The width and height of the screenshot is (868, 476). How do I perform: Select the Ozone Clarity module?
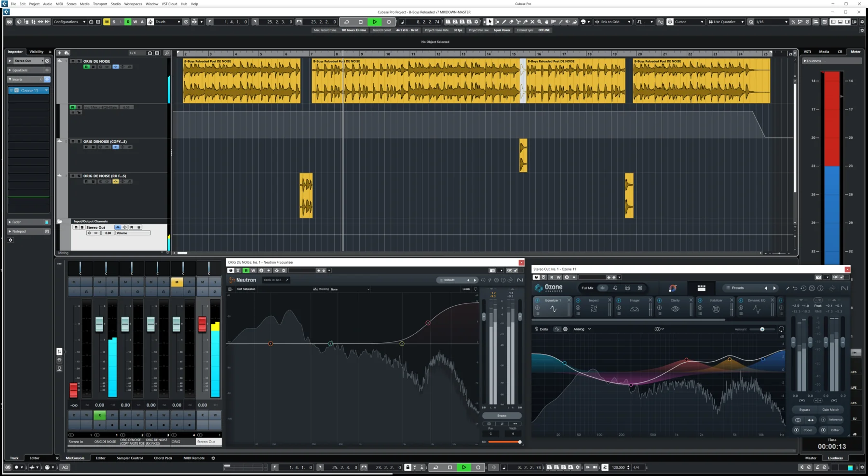click(675, 307)
